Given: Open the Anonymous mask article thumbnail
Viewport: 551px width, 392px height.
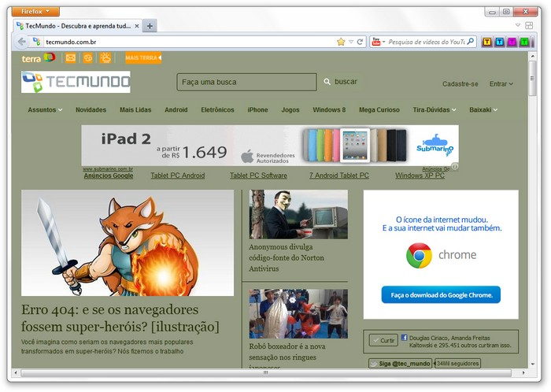Looking at the screenshot, I should click(298, 215).
